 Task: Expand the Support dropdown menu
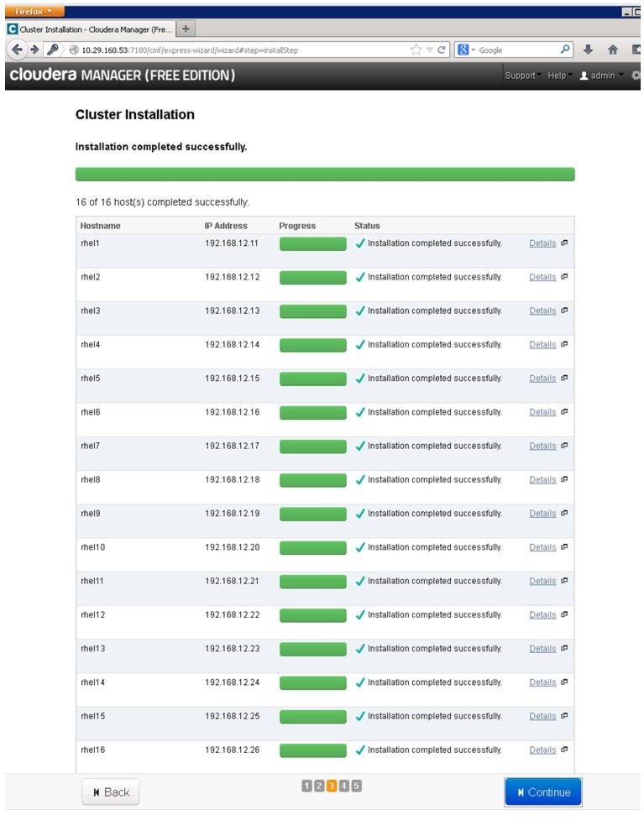[522, 76]
